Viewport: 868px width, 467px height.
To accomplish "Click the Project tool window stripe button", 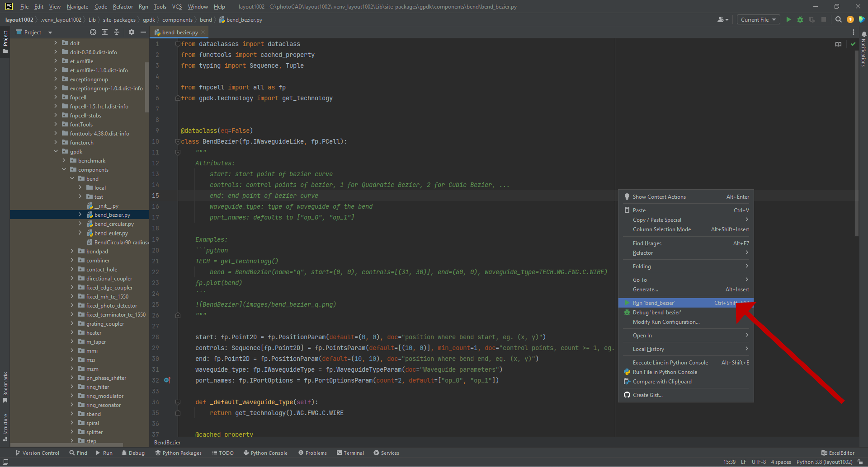I will click(x=5, y=42).
